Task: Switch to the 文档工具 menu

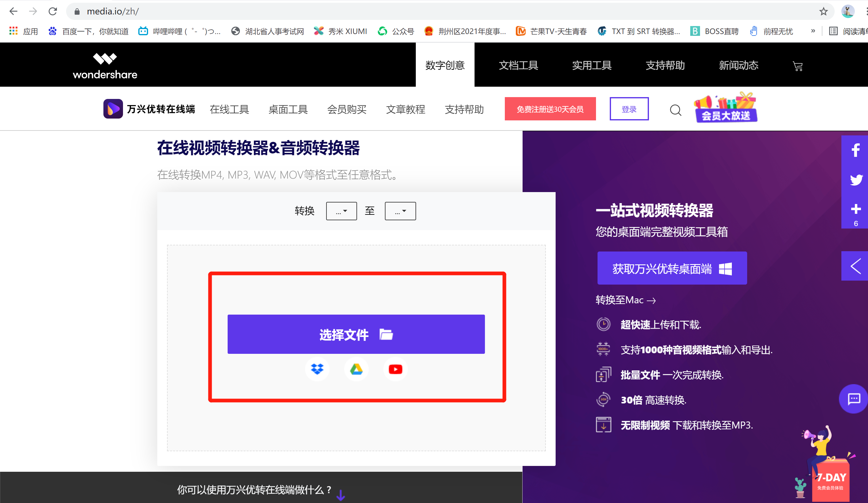Action: (518, 65)
